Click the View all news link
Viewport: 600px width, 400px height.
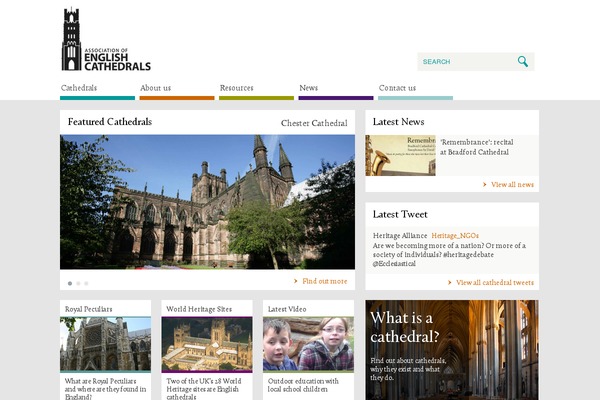pyautogui.click(x=512, y=184)
